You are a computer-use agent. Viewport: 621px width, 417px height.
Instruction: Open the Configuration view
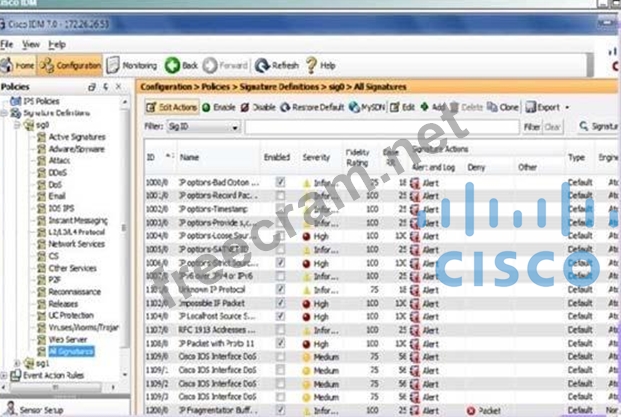[71, 66]
